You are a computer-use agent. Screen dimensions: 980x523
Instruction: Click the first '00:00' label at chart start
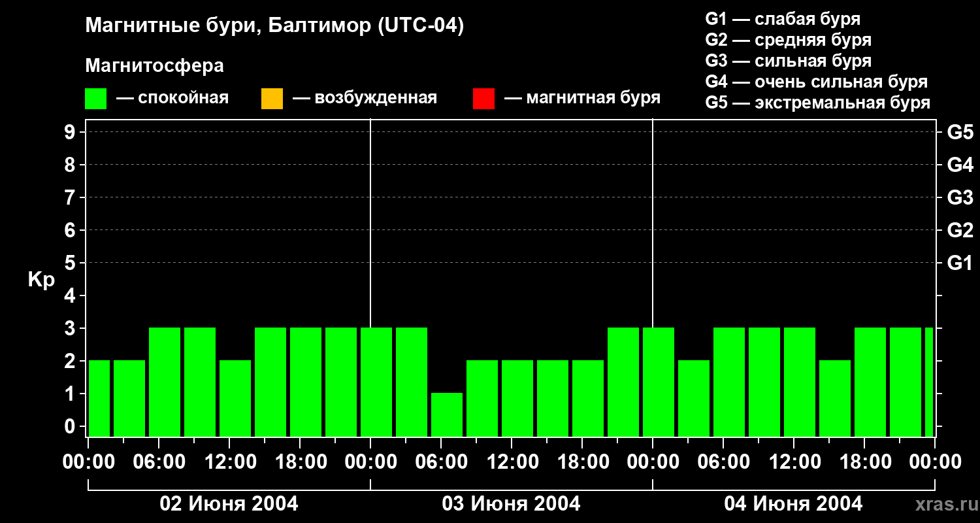click(x=88, y=462)
